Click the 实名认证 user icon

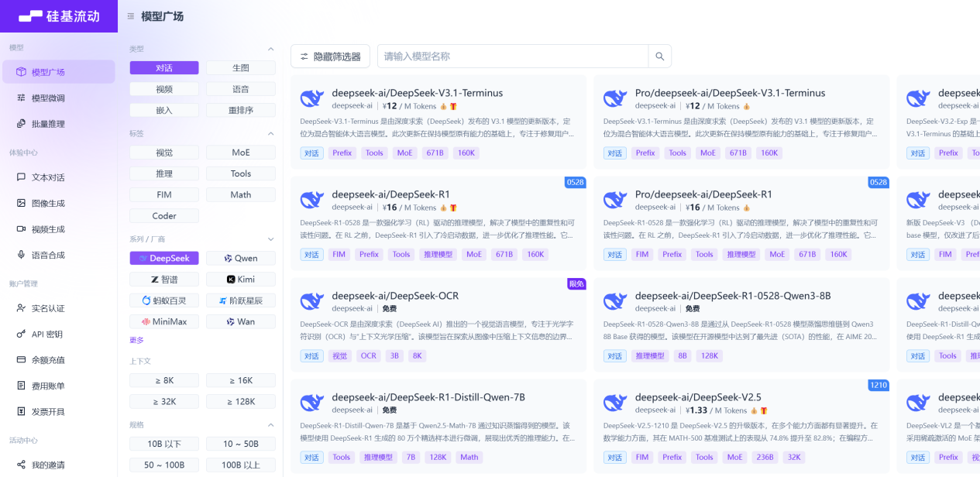22,308
